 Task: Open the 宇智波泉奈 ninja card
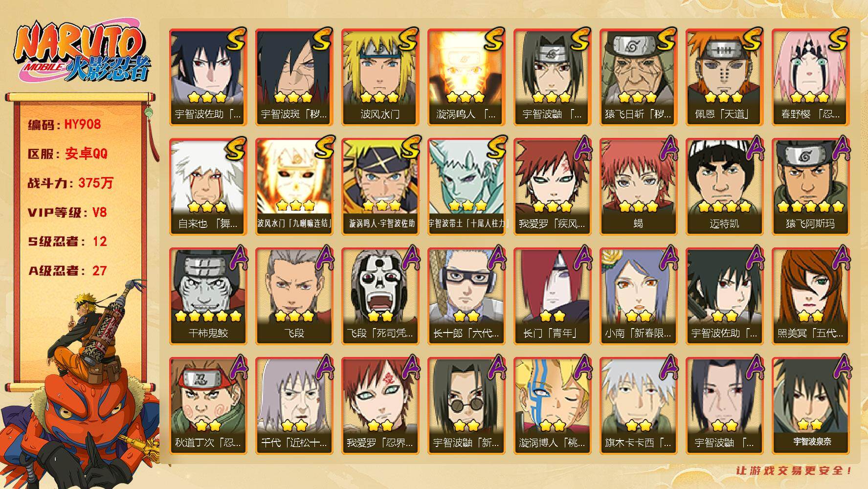pos(810,405)
